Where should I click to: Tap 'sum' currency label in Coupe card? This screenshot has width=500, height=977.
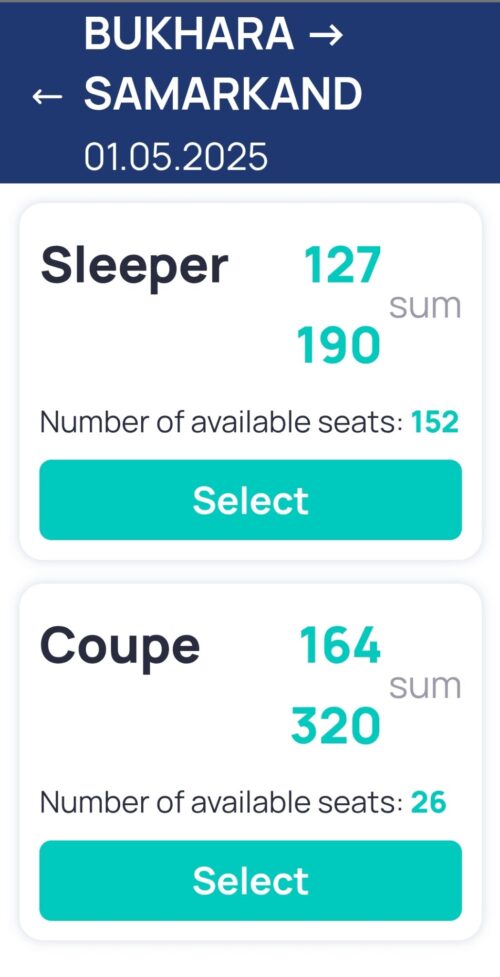point(426,687)
